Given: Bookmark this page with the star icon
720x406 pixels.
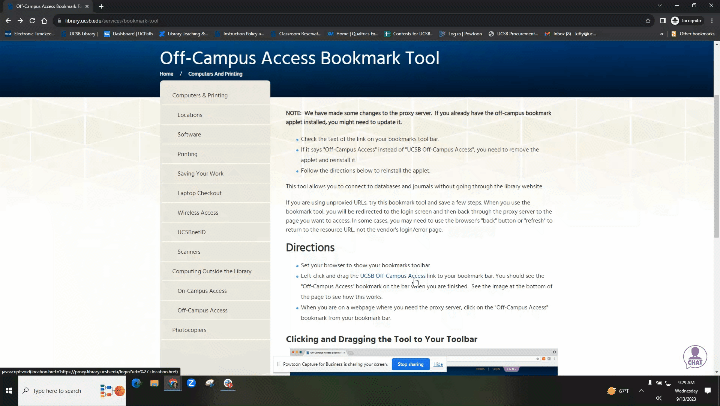Looking at the screenshot, I should point(649,20).
